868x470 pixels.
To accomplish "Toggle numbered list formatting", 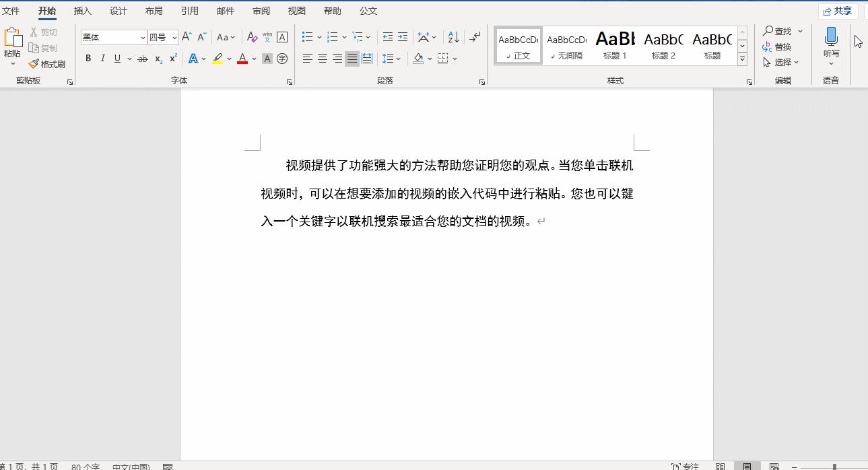I will tap(333, 37).
